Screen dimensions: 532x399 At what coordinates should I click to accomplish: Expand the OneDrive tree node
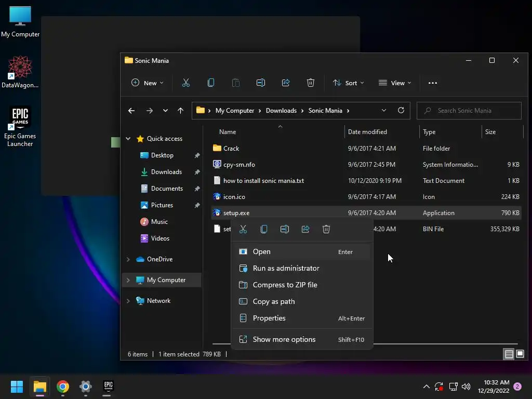click(x=128, y=259)
